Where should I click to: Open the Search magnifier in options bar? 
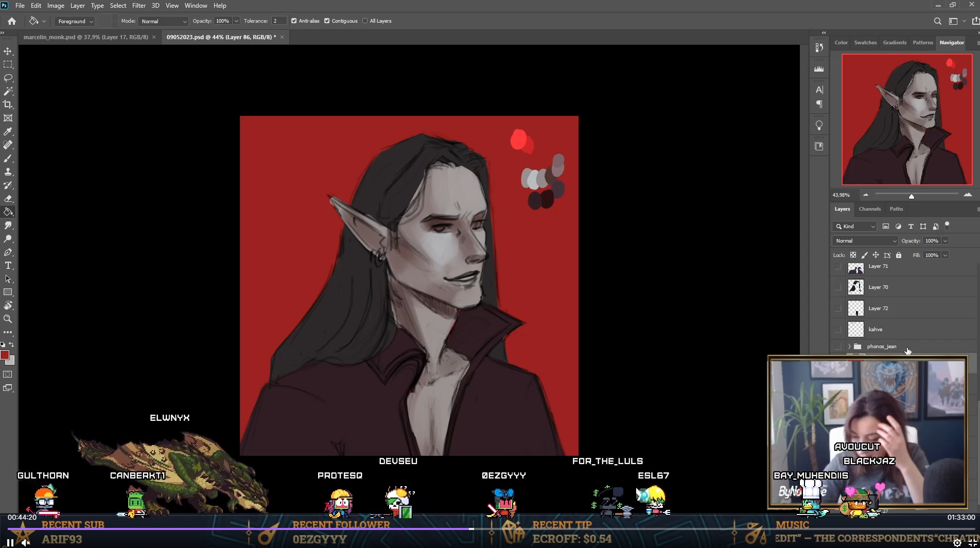click(x=937, y=21)
